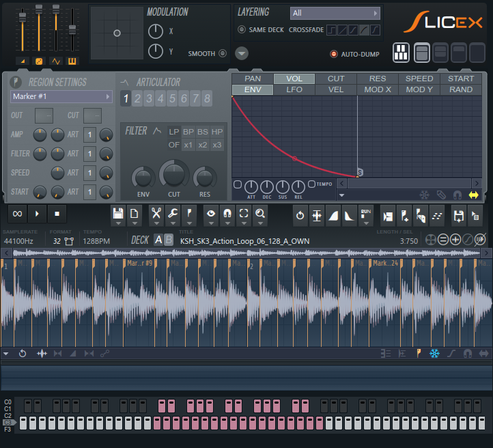Toggle the Auto-Dump option

click(334, 53)
